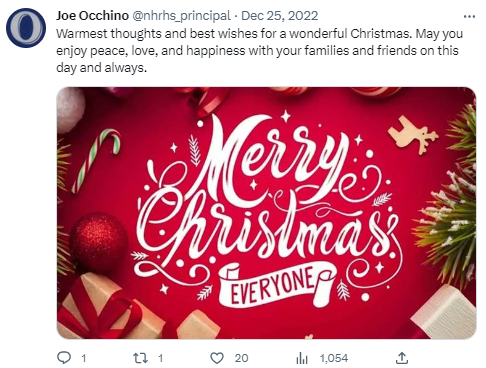Click the 1,054 views count
Screen dimensions: 486x368
click(334, 358)
